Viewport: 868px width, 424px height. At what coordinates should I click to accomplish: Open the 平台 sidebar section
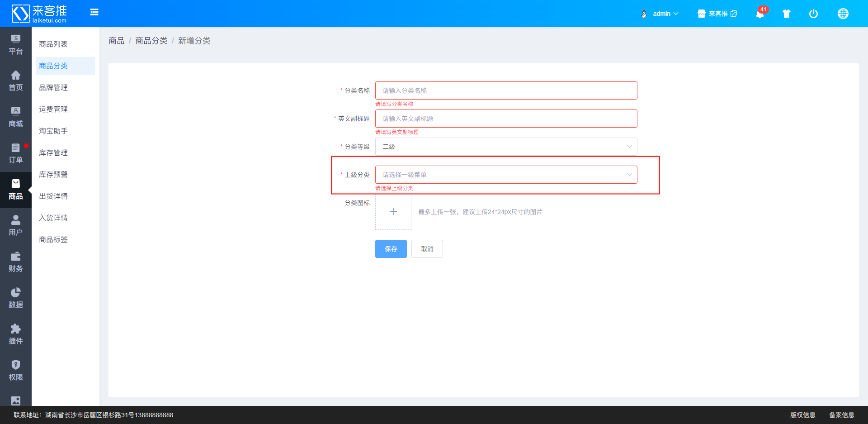tap(16, 45)
